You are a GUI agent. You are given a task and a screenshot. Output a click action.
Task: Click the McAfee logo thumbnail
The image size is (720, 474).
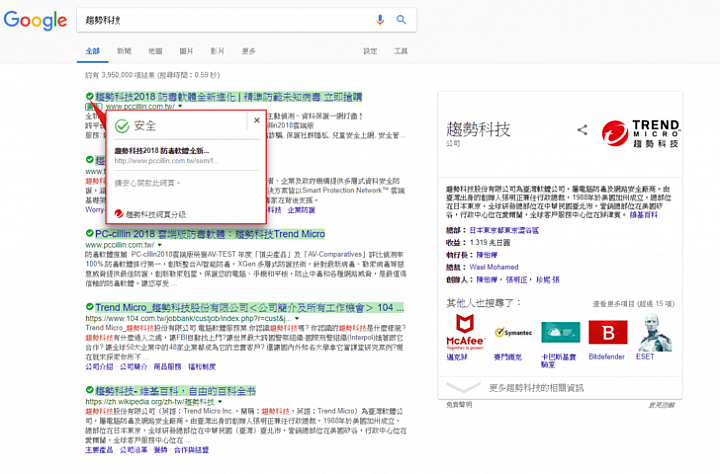pyautogui.click(x=465, y=332)
